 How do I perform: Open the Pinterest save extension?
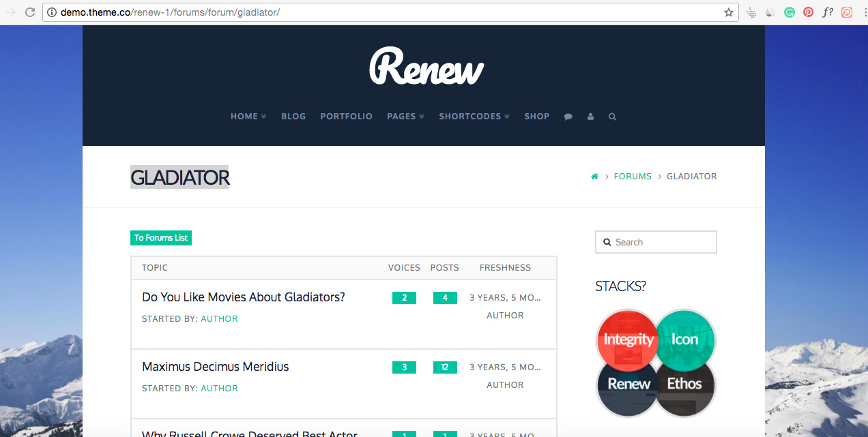(809, 12)
